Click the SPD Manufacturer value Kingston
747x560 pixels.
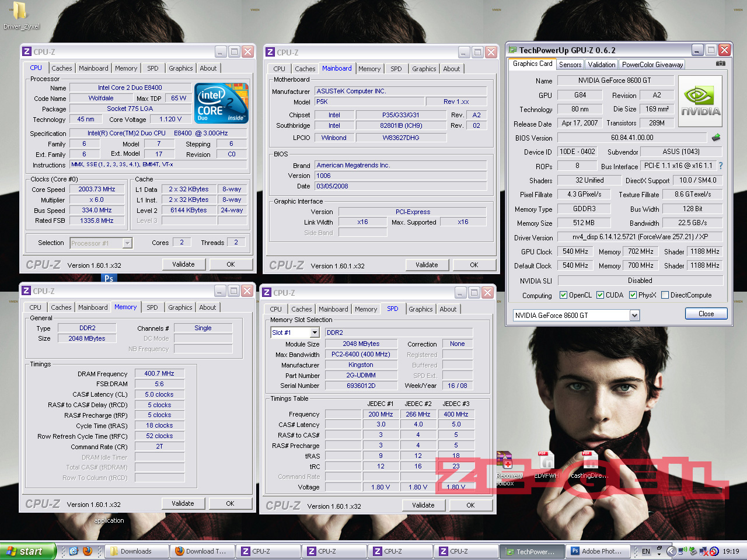[361, 365]
